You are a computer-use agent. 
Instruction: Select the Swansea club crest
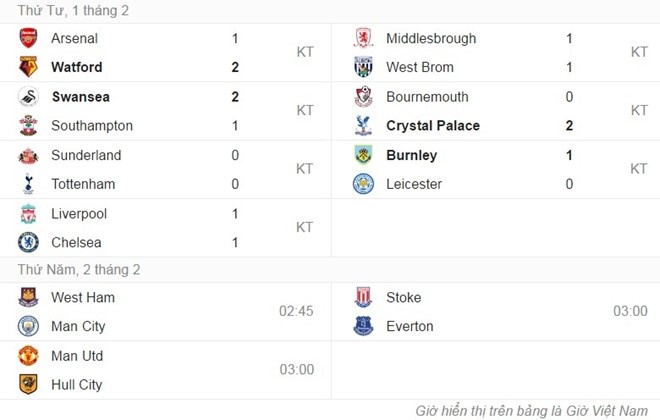28,97
